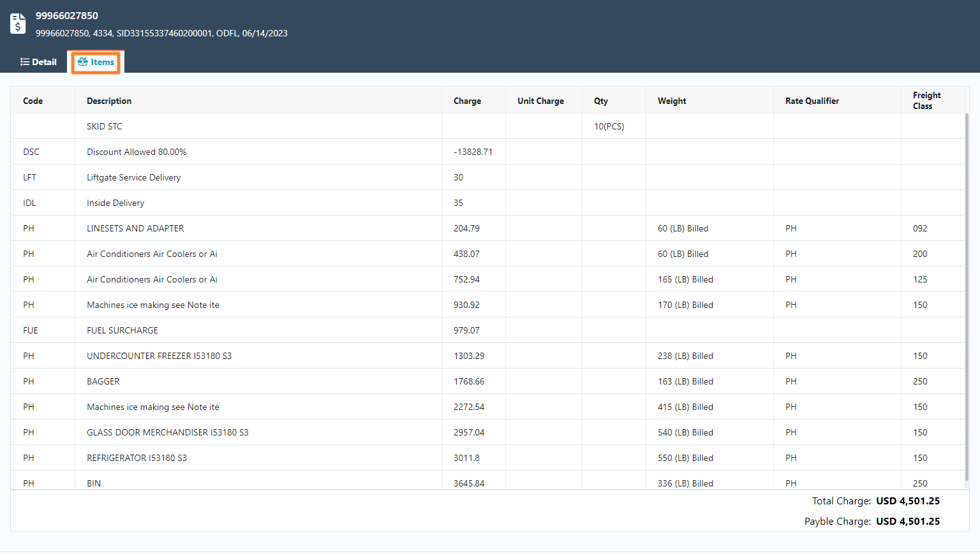Click the invoice document dollar icon
The width and height of the screenshot is (980, 556).
tap(18, 24)
